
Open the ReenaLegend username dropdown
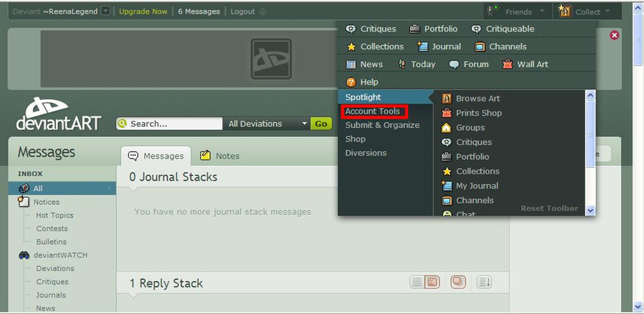point(106,11)
